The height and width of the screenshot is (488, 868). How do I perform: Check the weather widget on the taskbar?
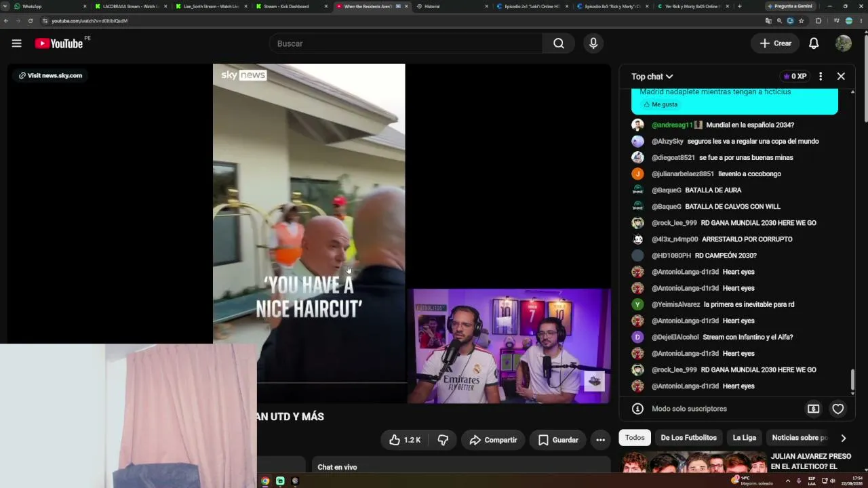click(753, 481)
